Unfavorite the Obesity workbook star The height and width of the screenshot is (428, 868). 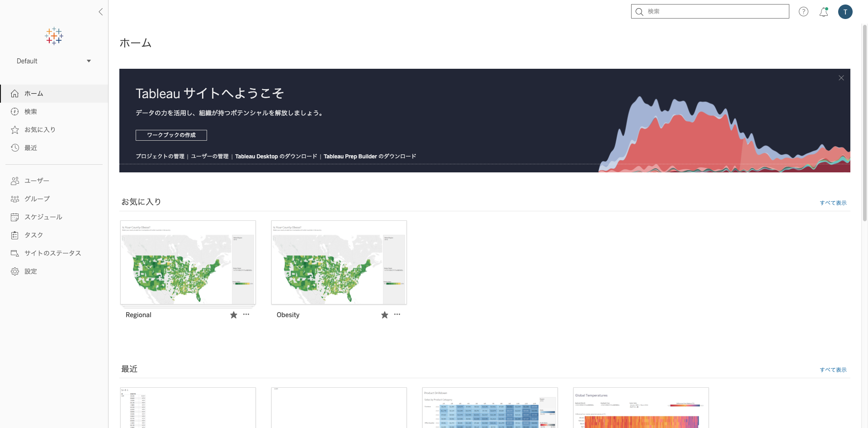[384, 314]
